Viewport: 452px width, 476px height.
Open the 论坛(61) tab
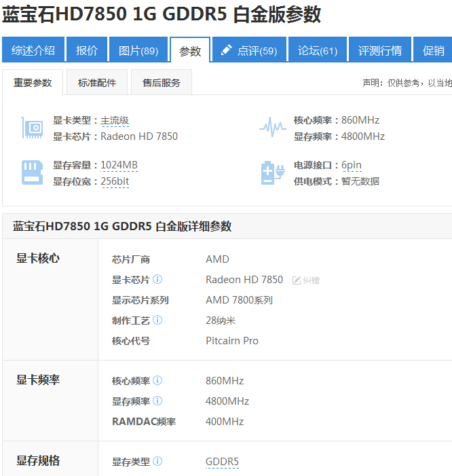coord(318,50)
